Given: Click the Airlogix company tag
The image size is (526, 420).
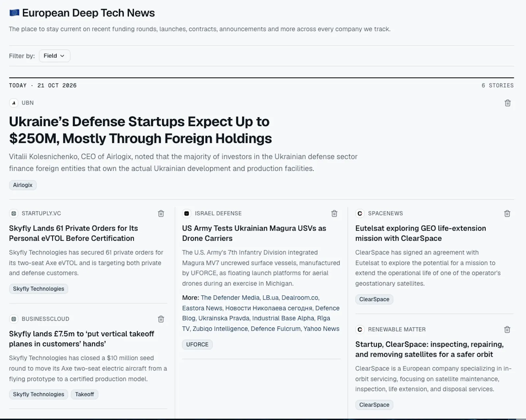Looking at the screenshot, I should [x=23, y=185].
